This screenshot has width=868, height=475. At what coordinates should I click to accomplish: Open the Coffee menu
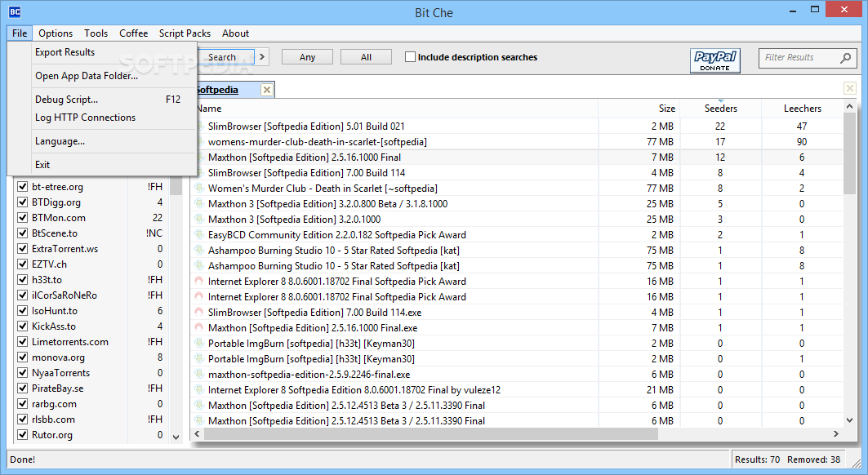coord(133,33)
